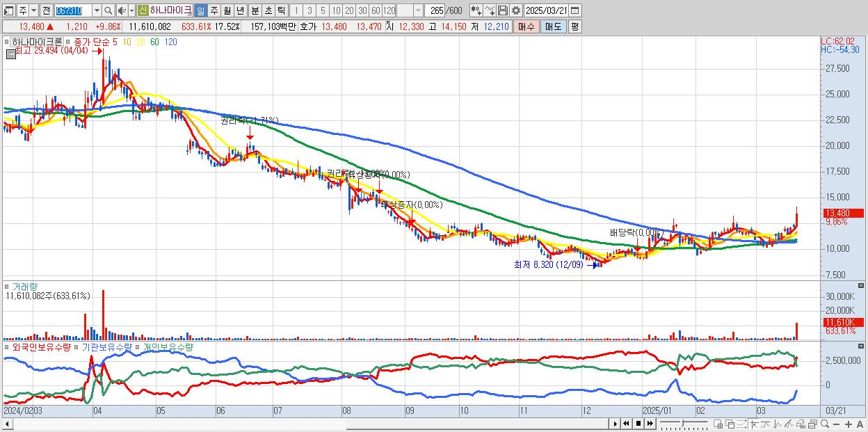Select the 60 interval button
The image size is (868, 432).
point(376,10)
